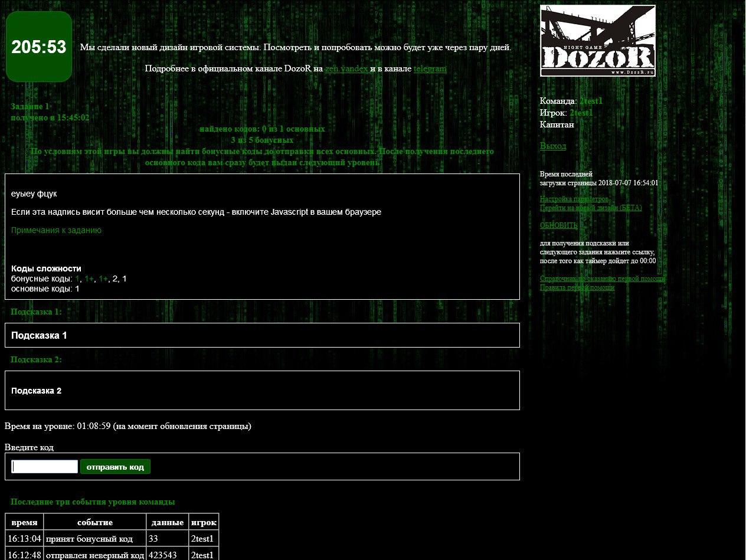Open Справочник по оказанию первой помощи
The height and width of the screenshot is (560, 746).
tap(602, 279)
